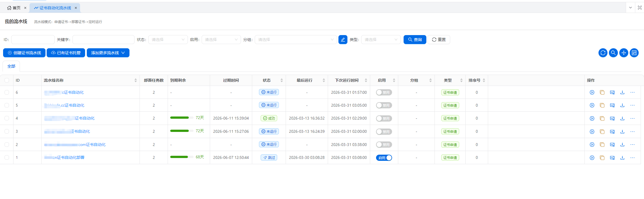
Task: Click 创建证书流水线 button
Action: tap(24, 53)
